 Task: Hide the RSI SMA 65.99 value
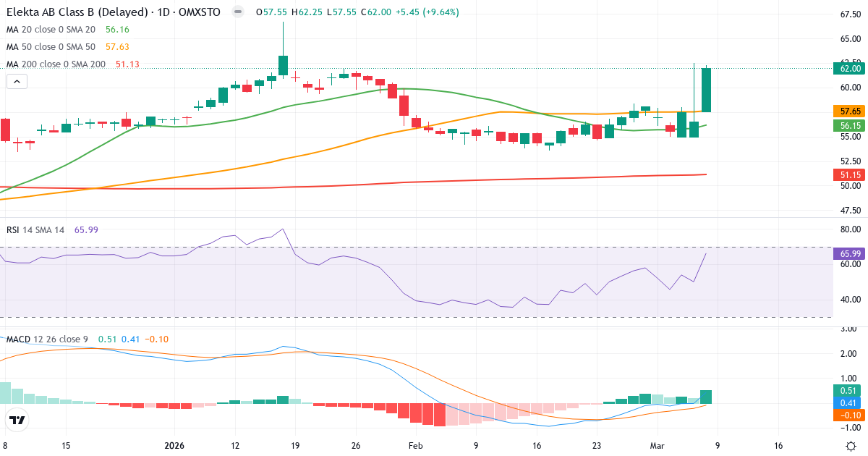tap(86, 229)
